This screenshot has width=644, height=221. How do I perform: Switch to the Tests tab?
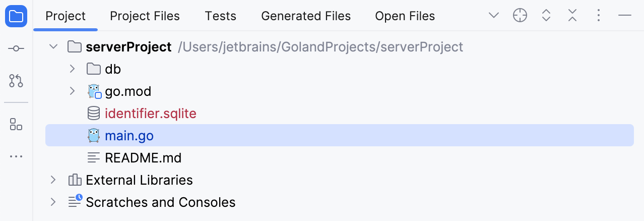220,16
